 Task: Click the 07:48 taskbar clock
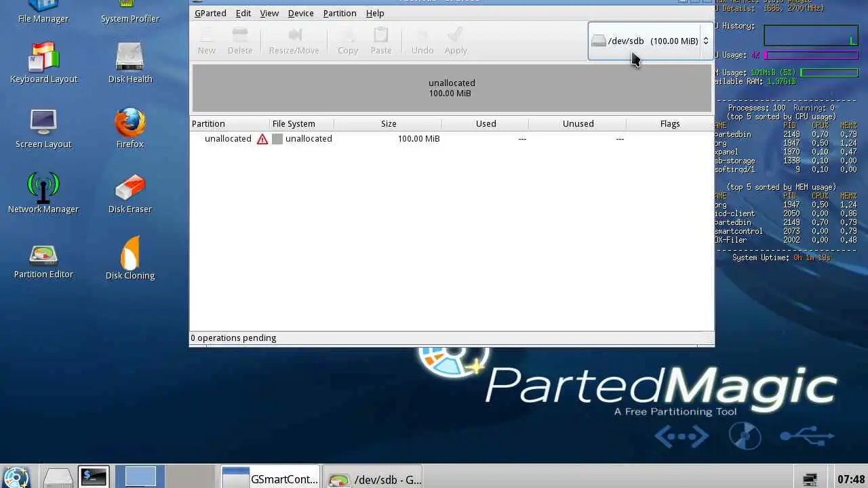coord(851,479)
